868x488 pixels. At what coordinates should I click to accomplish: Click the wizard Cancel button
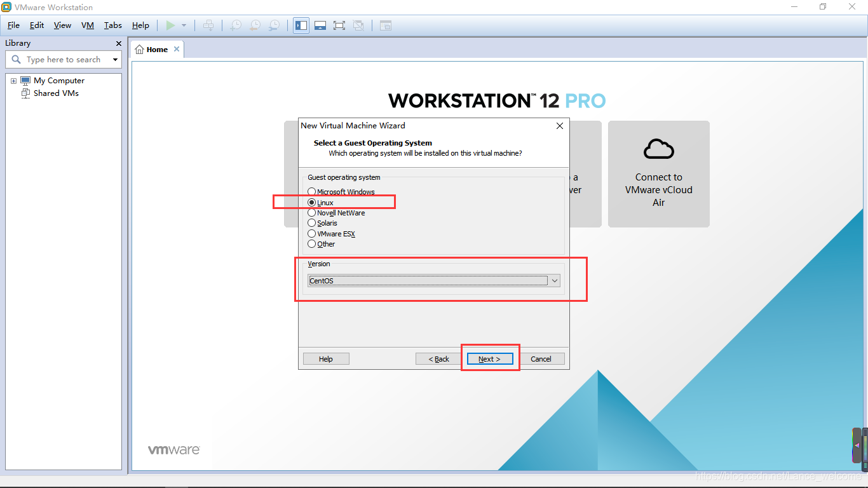(x=541, y=359)
